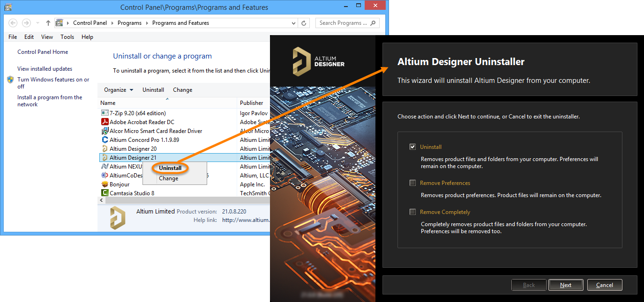Enable the Remove Preferences checkbox
The height and width of the screenshot is (302, 644).
pyautogui.click(x=412, y=183)
